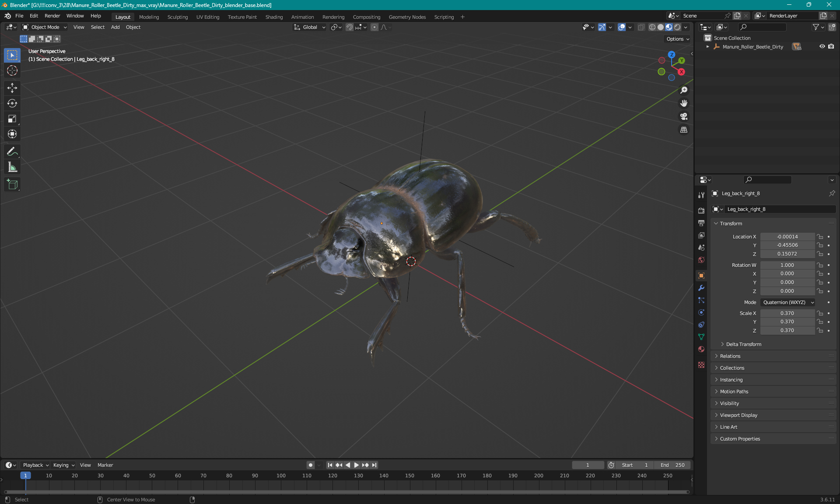
Task: Open the Marker menu in timeline
Action: click(105, 465)
